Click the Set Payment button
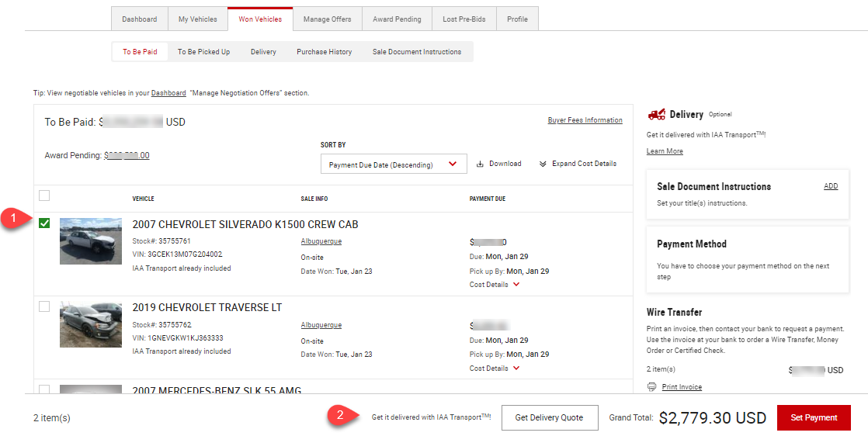The image size is (868, 436). [814, 417]
